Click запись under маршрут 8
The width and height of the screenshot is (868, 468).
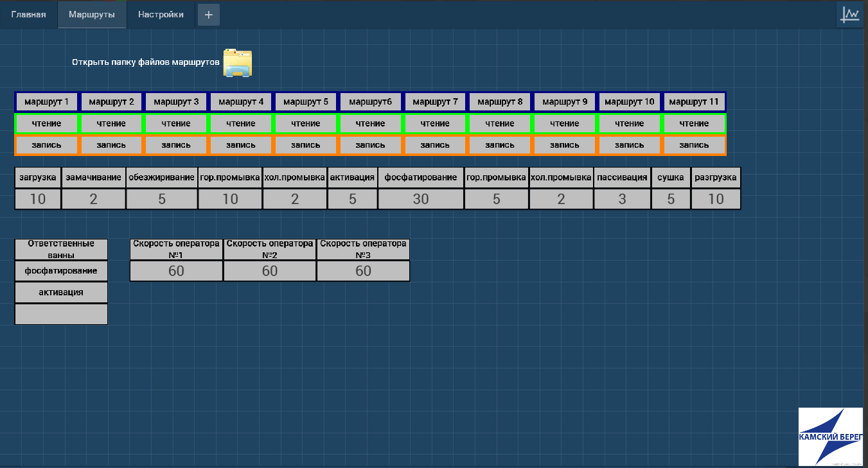tap(500, 145)
